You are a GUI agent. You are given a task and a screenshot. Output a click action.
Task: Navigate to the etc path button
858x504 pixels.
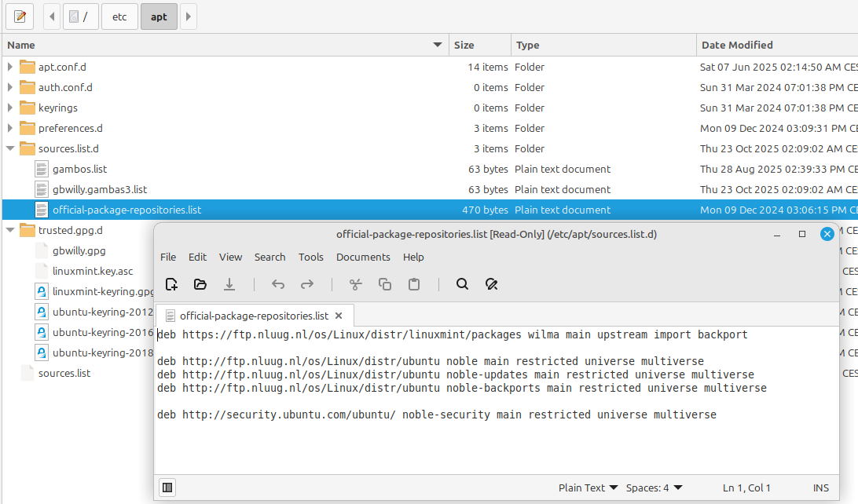(x=119, y=16)
